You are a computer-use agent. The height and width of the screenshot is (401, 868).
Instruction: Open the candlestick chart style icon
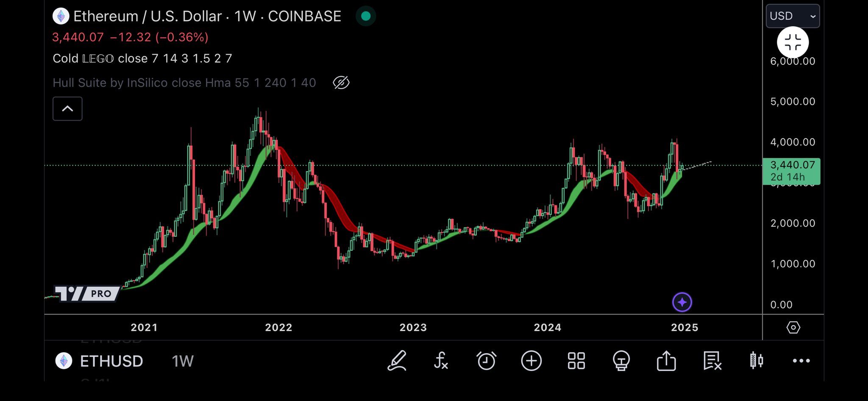757,361
